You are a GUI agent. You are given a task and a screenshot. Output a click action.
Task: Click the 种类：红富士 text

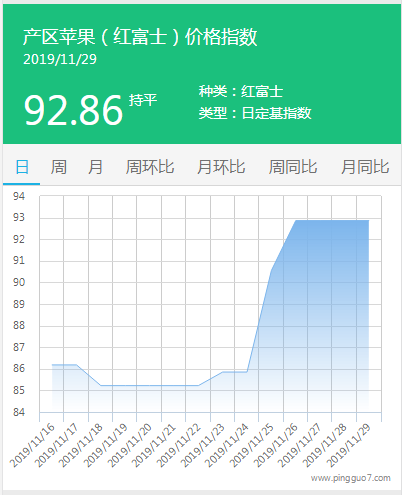[x=241, y=91]
